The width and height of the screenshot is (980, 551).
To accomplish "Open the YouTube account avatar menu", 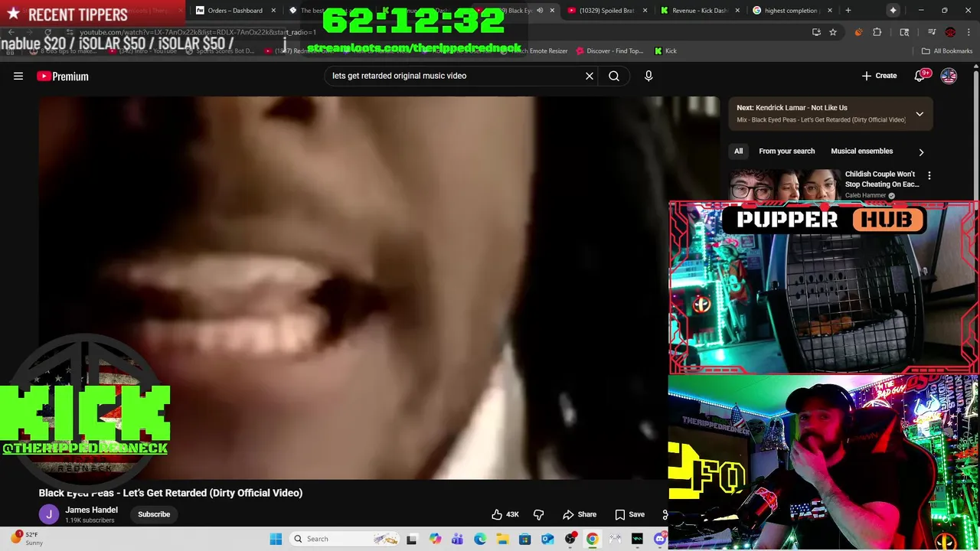I will coord(949,76).
